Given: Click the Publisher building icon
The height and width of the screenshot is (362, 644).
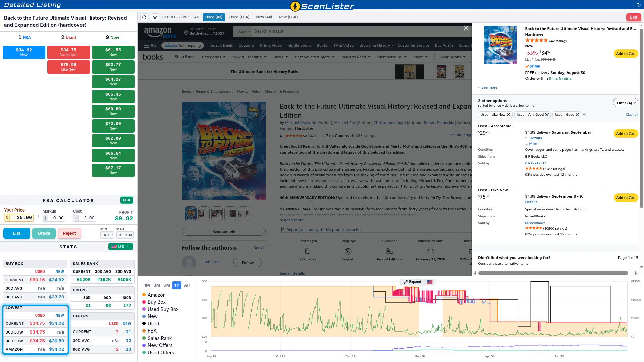Looking at the screenshot, I should tap(389, 251).
